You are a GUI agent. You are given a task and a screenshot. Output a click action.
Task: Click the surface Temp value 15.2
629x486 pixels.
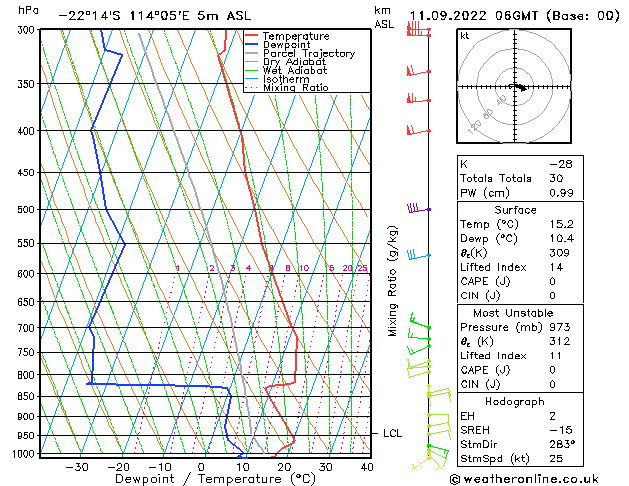tap(561, 224)
